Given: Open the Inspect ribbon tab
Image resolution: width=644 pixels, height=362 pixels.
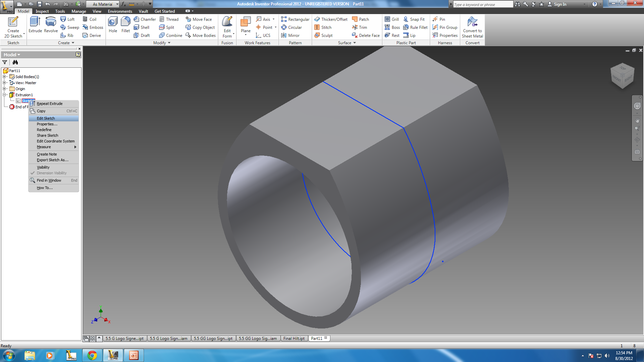Looking at the screenshot, I should (x=42, y=11).
